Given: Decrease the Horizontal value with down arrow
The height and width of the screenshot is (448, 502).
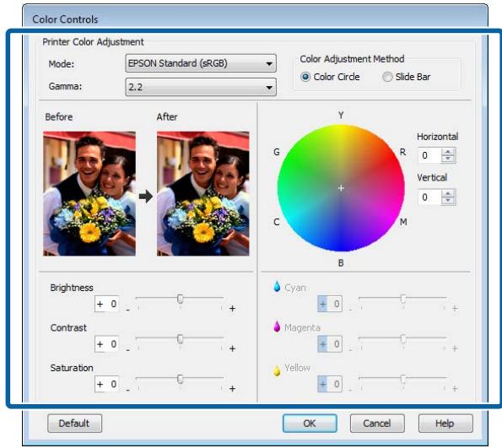Looking at the screenshot, I should click(448, 159).
